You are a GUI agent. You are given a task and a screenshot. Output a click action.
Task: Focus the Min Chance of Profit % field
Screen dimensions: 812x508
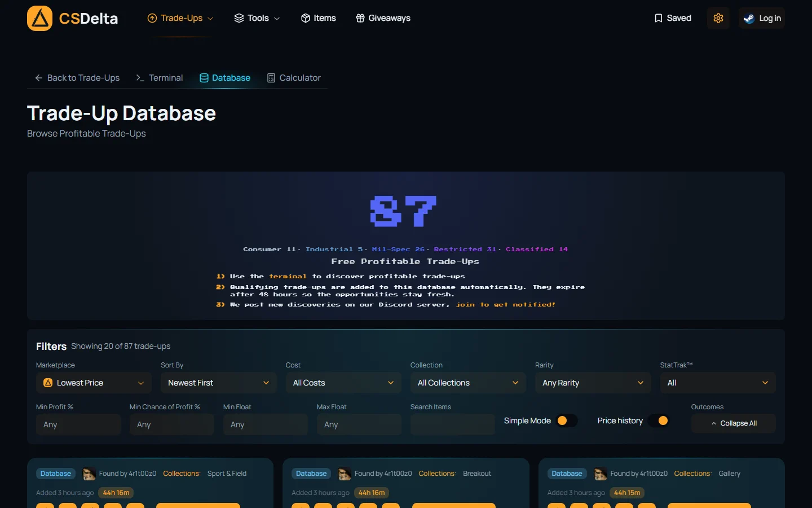click(x=172, y=424)
